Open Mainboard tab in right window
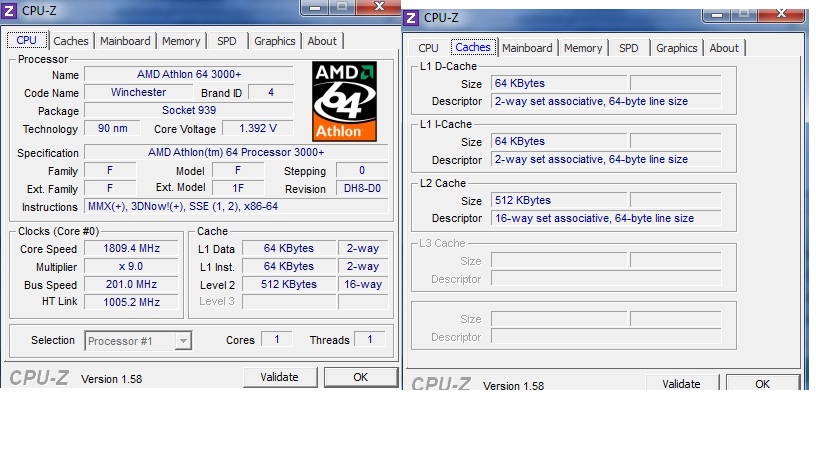Screen dimensions: 816x460 (x=527, y=48)
